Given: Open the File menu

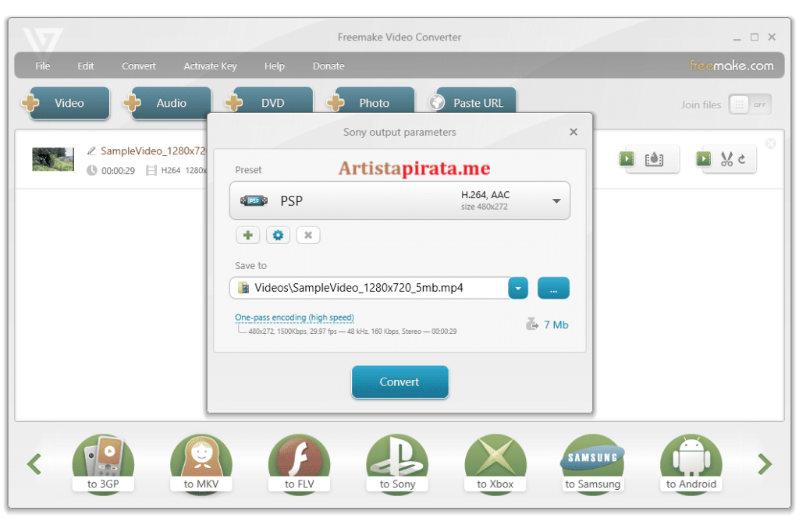Looking at the screenshot, I should tap(42, 66).
